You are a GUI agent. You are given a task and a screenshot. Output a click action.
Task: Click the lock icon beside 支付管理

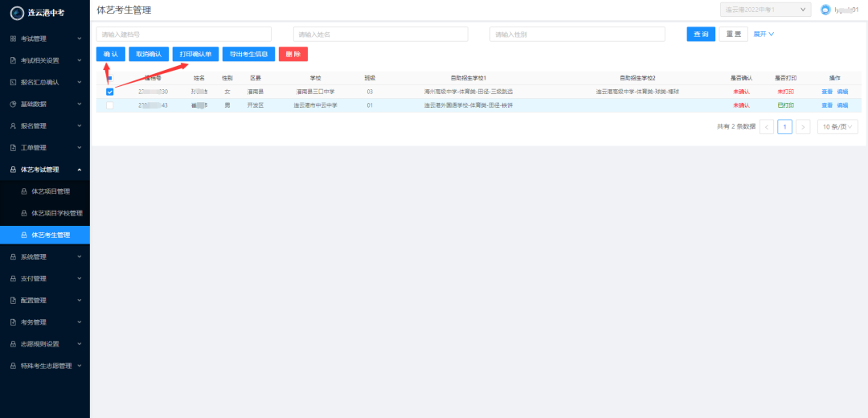14,278
